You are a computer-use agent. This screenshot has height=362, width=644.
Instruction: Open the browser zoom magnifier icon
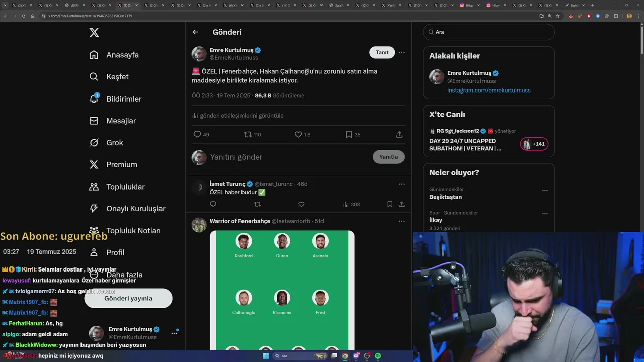pyautogui.click(x=550, y=16)
